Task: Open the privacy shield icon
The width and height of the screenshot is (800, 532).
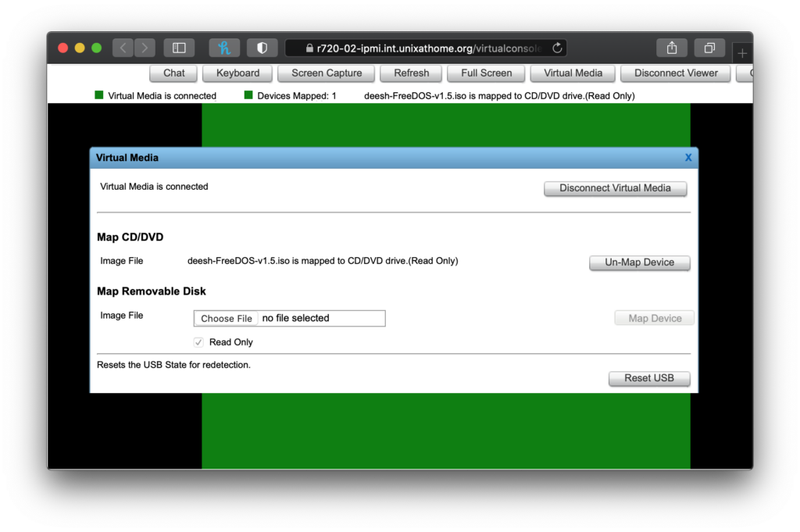Action: point(262,48)
